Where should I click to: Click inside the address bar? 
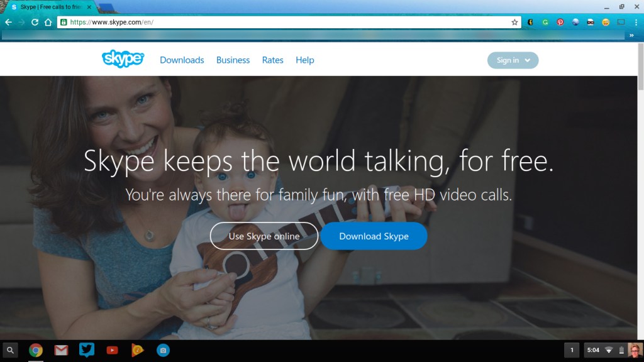pos(252,21)
